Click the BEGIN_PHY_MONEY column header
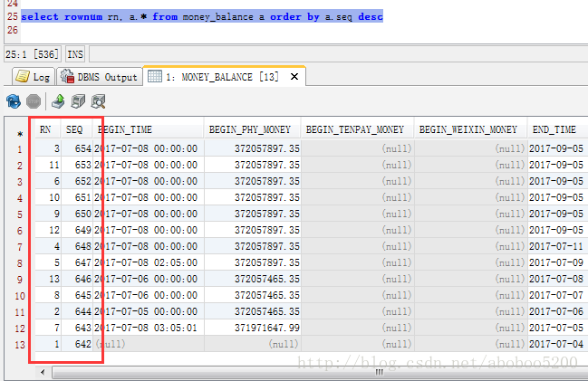Screen dimensions: 588x381 253,129
